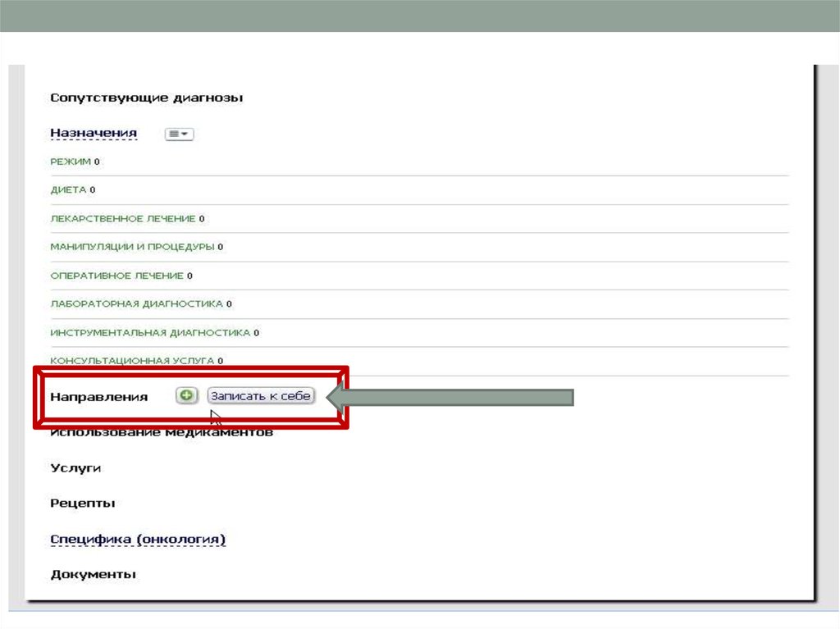Open the Рецепты section
Image resolution: width=840 pixels, height=629 pixels.
(x=82, y=503)
